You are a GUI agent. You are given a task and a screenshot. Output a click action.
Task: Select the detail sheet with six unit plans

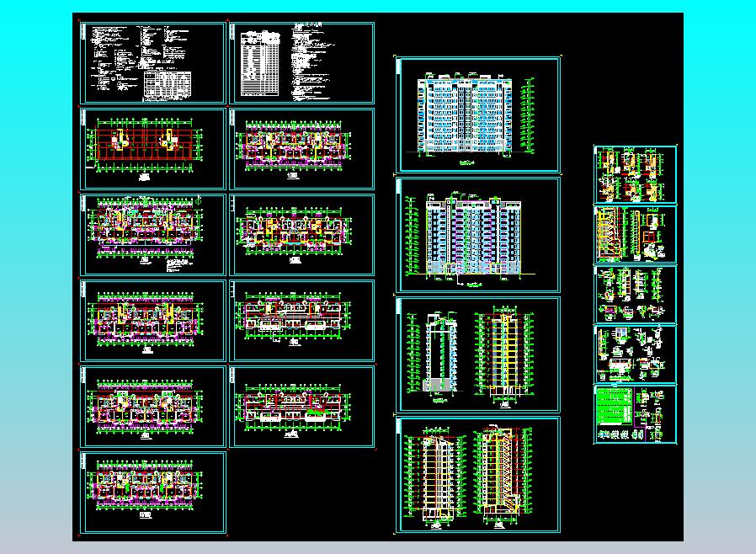click(x=635, y=174)
